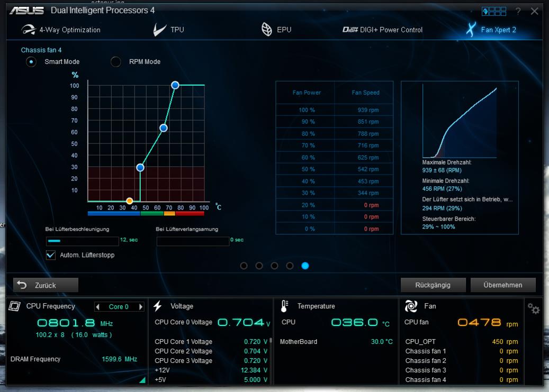This screenshot has height=392, width=549.
Task: Click Übernehmen to apply settings
Action: pos(503,285)
